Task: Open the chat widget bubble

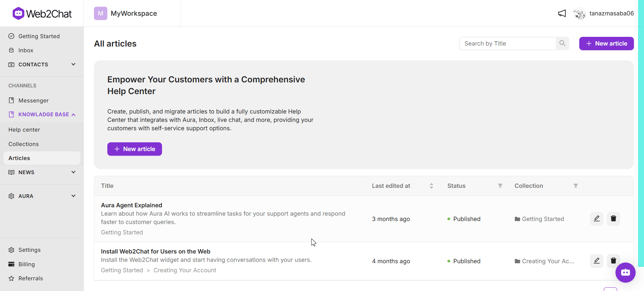Action: (x=626, y=273)
